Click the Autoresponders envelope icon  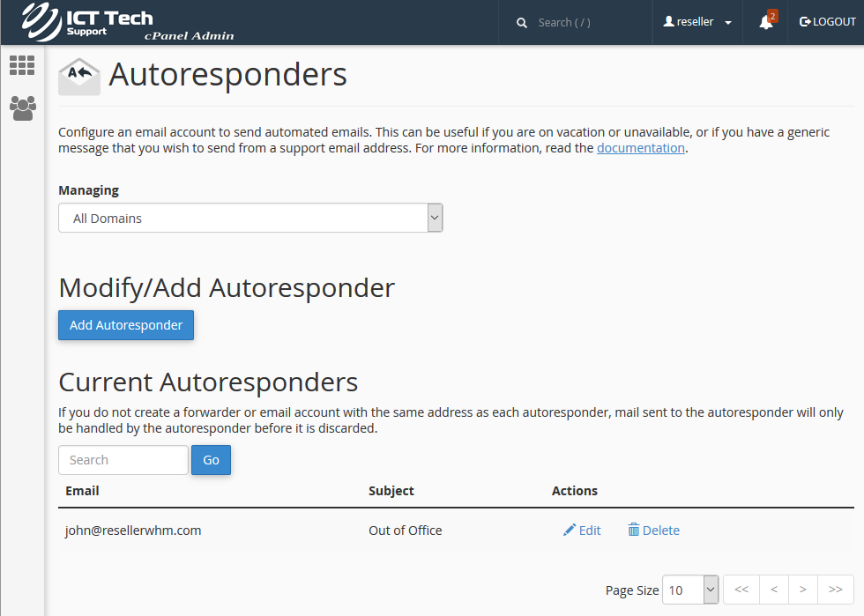(79, 76)
